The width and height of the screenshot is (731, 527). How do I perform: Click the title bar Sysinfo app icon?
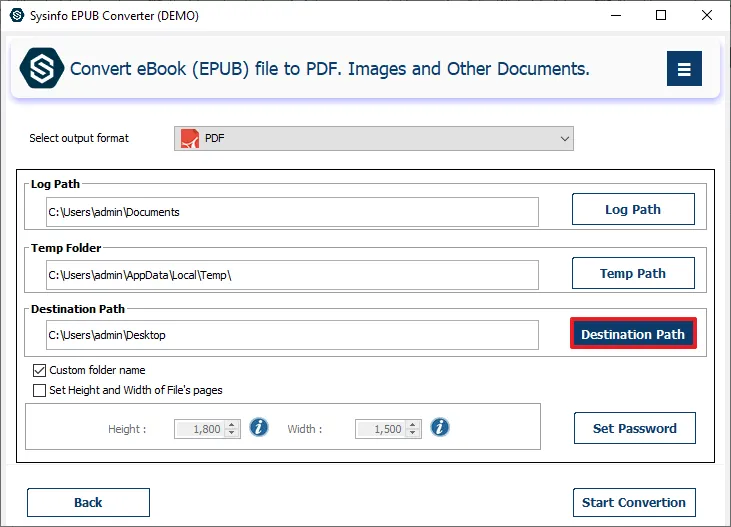tap(17, 15)
